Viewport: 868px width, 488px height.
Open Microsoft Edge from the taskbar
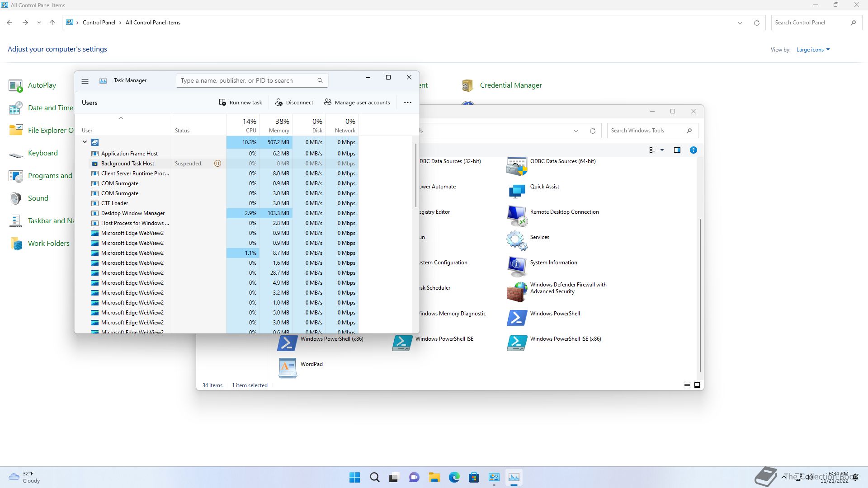click(x=454, y=477)
